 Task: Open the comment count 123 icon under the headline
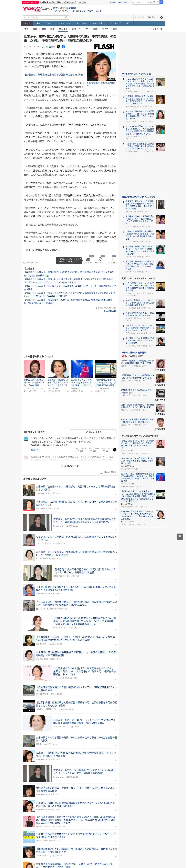click(45, 47)
